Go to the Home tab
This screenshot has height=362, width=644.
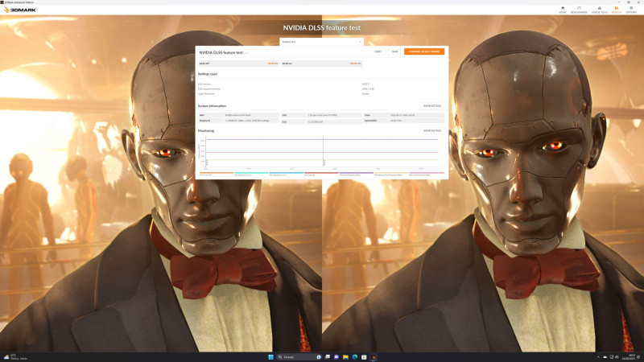(x=563, y=10)
